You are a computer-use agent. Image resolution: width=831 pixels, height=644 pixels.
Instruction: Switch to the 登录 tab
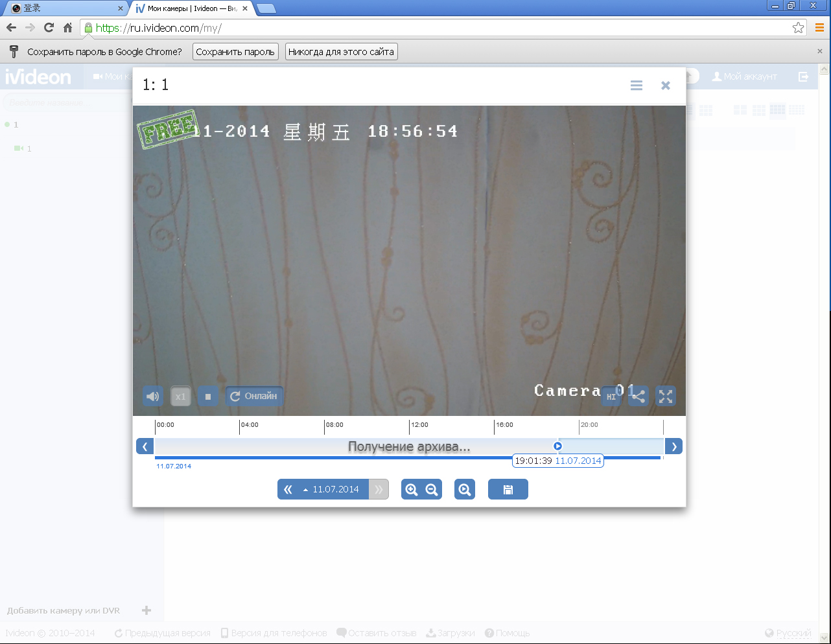[x=64, y=8]
